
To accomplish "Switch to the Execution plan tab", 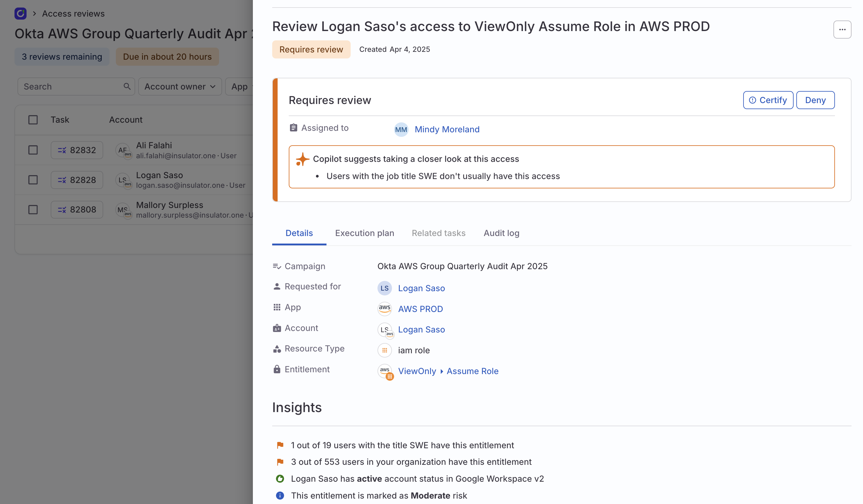I will click(x=365, y=233).
